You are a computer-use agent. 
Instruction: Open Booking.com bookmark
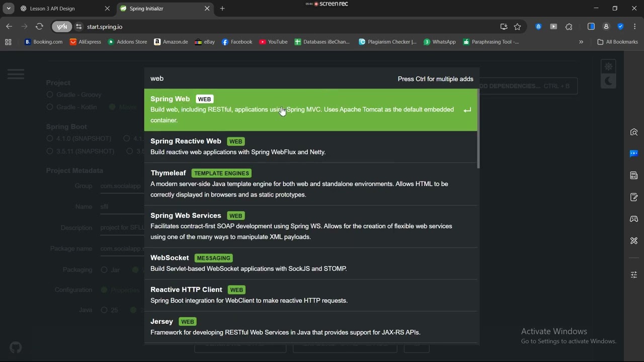pos(43,42)
